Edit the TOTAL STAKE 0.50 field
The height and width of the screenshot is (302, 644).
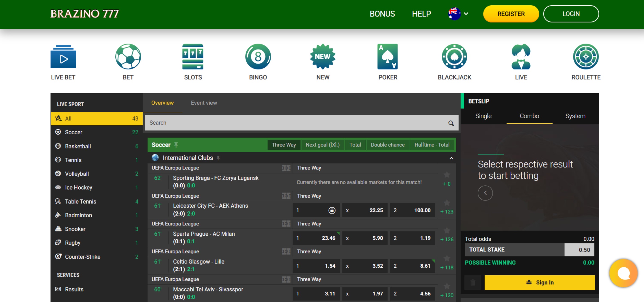pos(579,250)
